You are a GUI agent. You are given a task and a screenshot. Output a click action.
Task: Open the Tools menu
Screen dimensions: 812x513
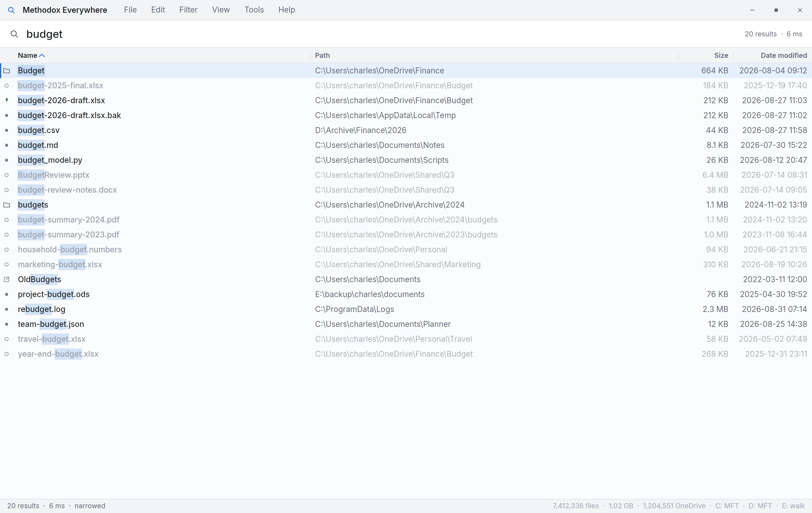click(254, 10)
